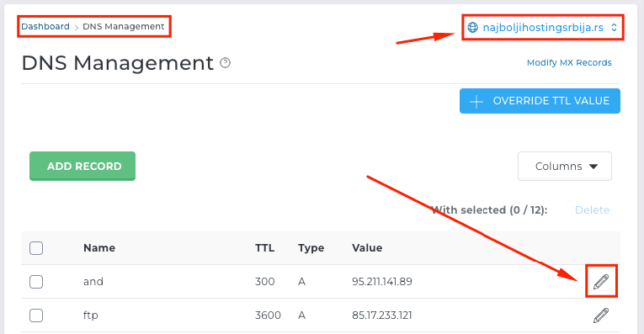
Task: Check the 'ftp' record checkbox
Action: [x=36, y=315]
